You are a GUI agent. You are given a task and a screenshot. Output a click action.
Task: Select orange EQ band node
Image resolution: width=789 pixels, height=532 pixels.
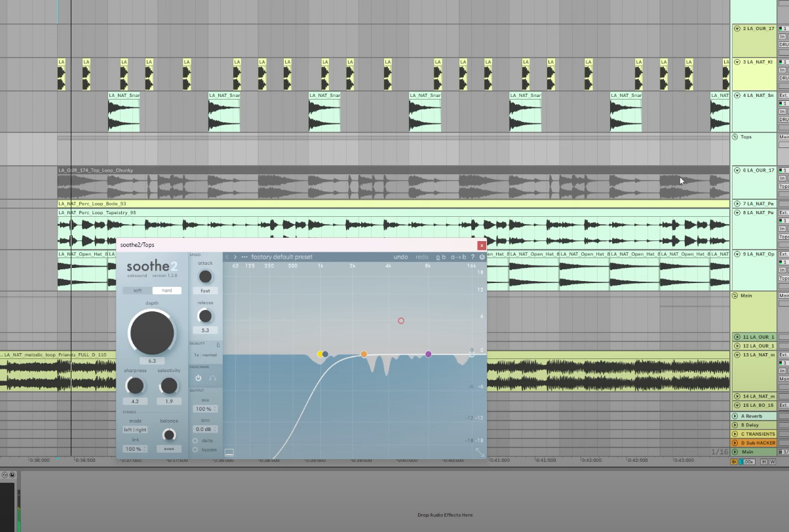pos(364,354)
